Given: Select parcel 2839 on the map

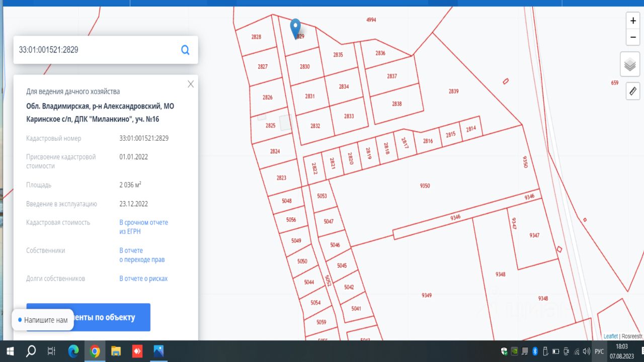Looking at the screenshot, I should [454, 92].
